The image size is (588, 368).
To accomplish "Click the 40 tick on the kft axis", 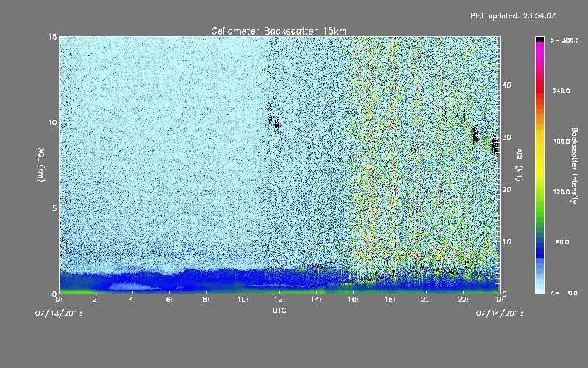I will 506,85.
